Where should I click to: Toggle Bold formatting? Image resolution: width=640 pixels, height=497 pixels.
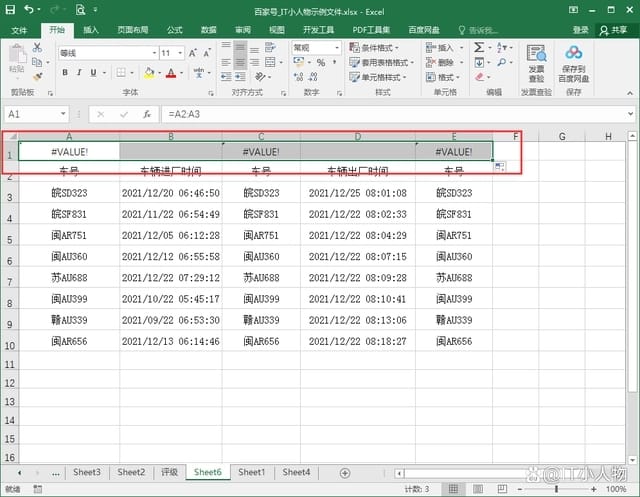[x=65, y=73]
